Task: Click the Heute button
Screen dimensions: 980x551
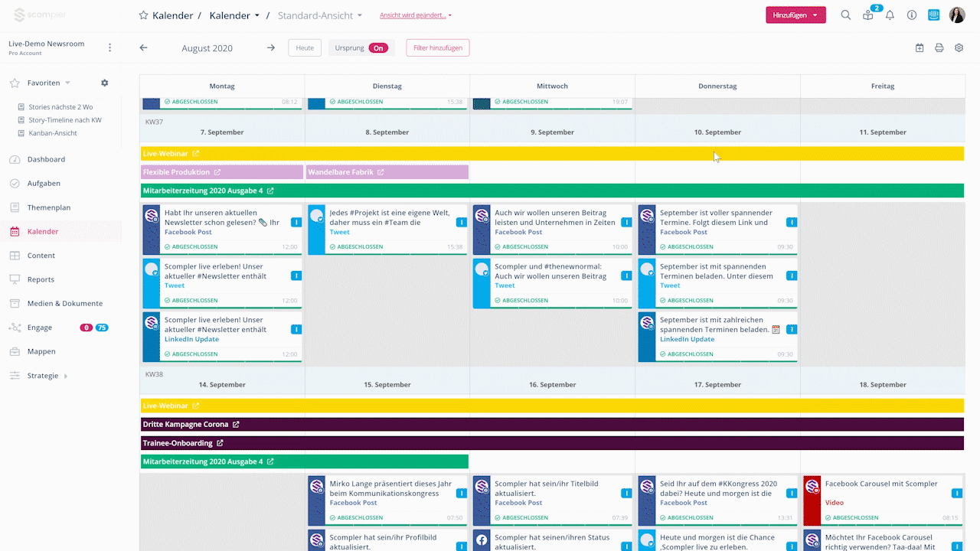Action: point(305,48)
